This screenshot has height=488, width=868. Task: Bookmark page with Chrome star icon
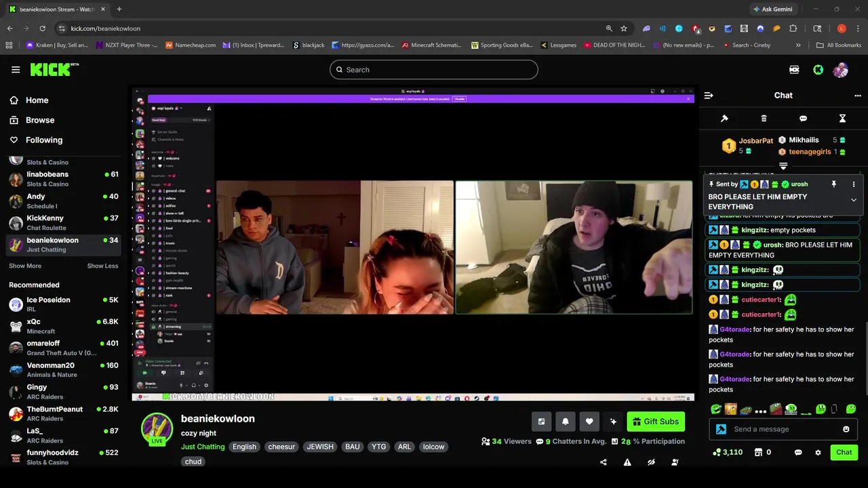[x=624, y=28]
